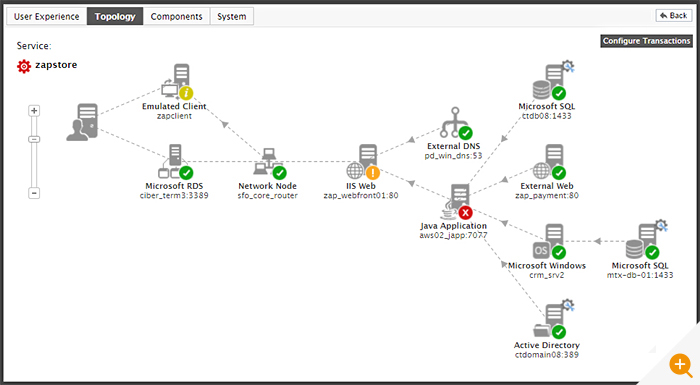Click the ctdb08:1433 label
The width and height of the screenshot is (700, 385).
coord(547,116)
